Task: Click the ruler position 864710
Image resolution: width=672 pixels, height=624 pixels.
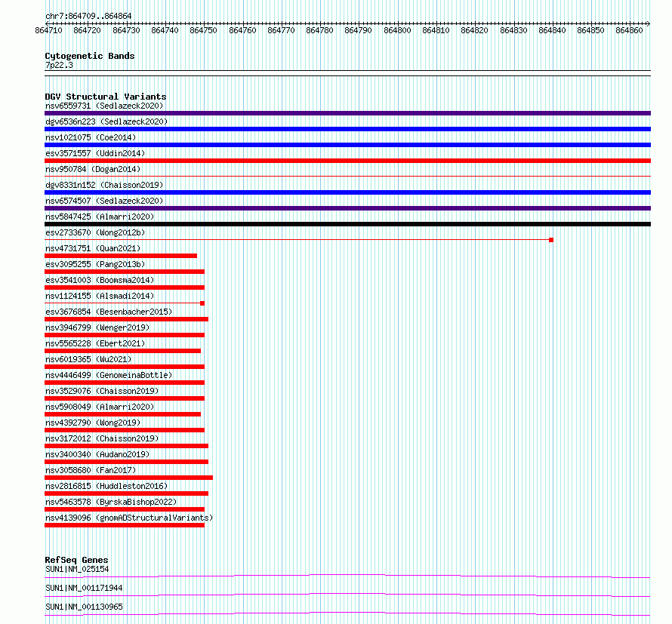Action: point(48,30)
